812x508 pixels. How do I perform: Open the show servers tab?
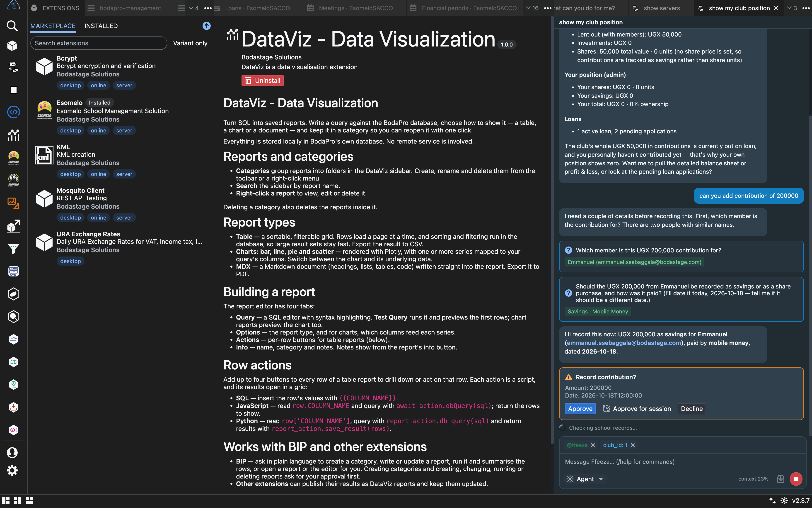(x=661, y=8)
